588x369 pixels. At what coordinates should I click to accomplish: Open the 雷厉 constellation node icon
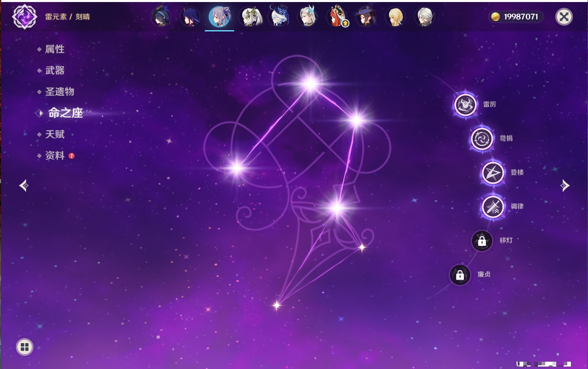tap(465, 105)
